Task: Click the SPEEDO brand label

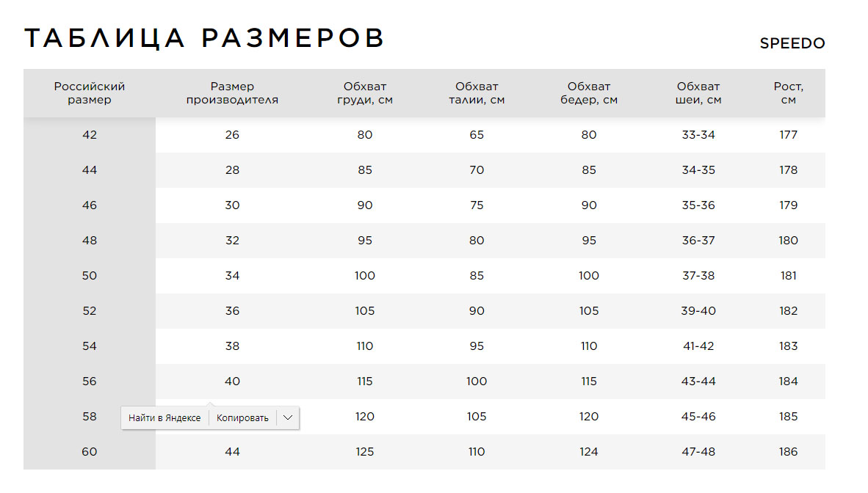Action: point(792,43)
